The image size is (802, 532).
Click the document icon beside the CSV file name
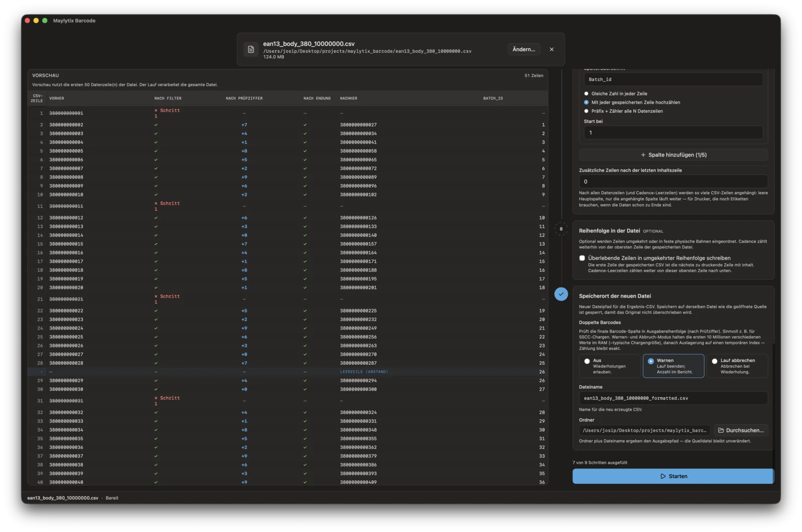coord(251,49)
